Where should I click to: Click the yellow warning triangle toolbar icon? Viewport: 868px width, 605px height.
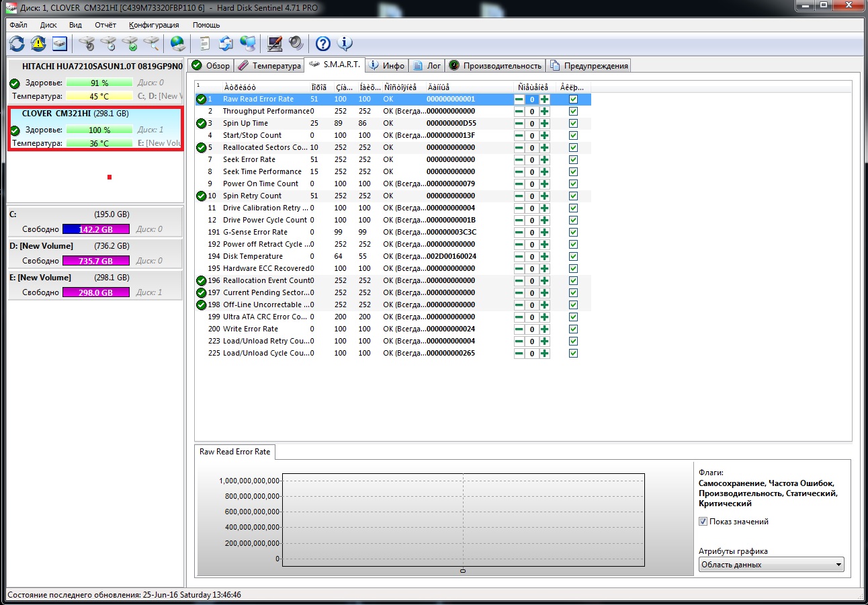38,44
